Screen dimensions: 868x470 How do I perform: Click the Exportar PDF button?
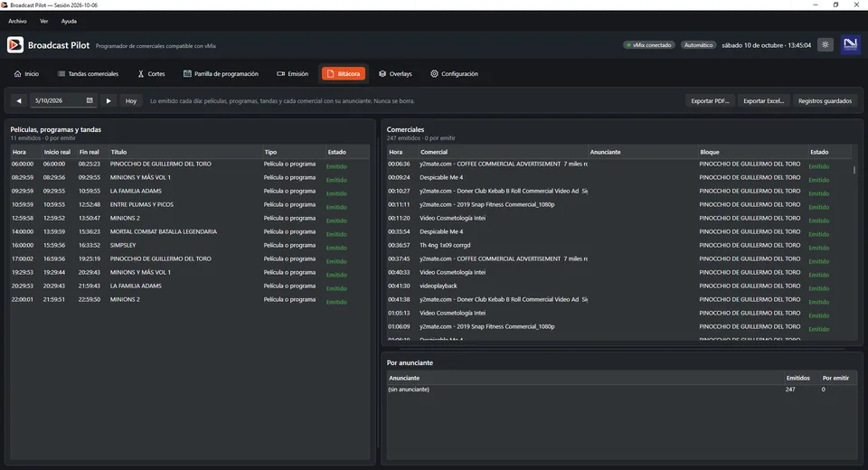coord(711,100)
